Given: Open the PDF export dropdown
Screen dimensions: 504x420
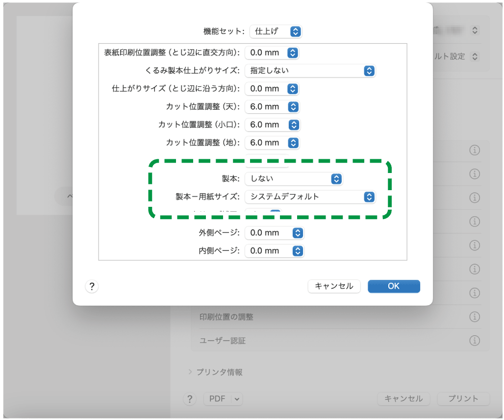Looking at the screenshot, I should coord(223,399).
